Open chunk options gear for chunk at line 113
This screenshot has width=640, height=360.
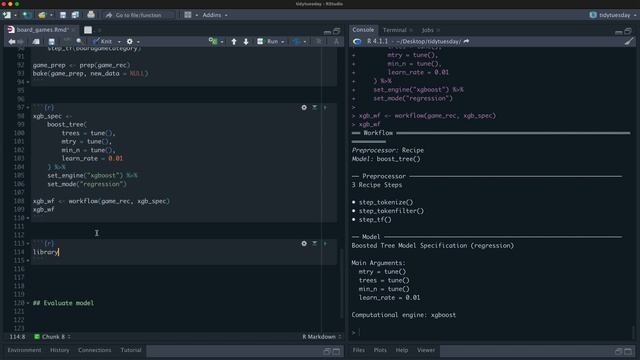click(x=304, y=243)
